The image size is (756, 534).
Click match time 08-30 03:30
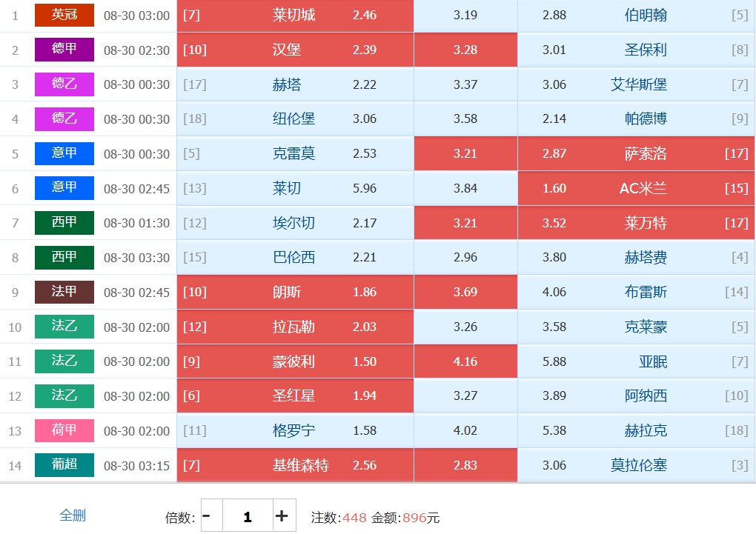[137, 258]
